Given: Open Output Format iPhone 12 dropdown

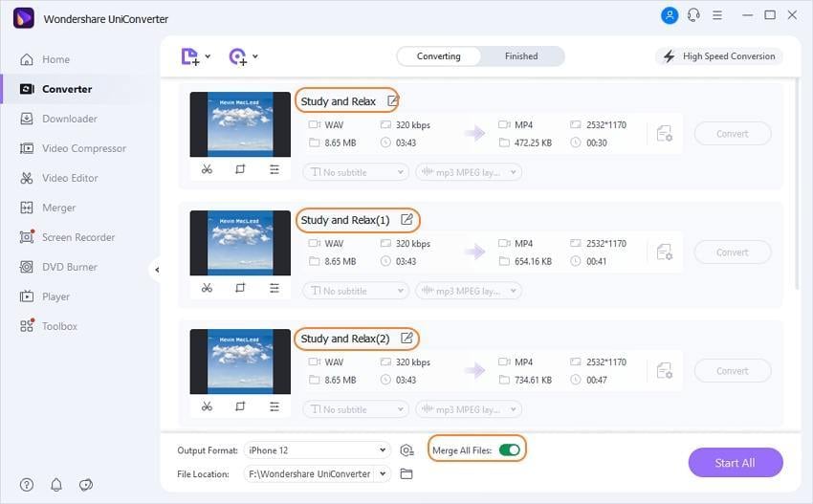Looking at the screenshot, I should pos(318,450).
